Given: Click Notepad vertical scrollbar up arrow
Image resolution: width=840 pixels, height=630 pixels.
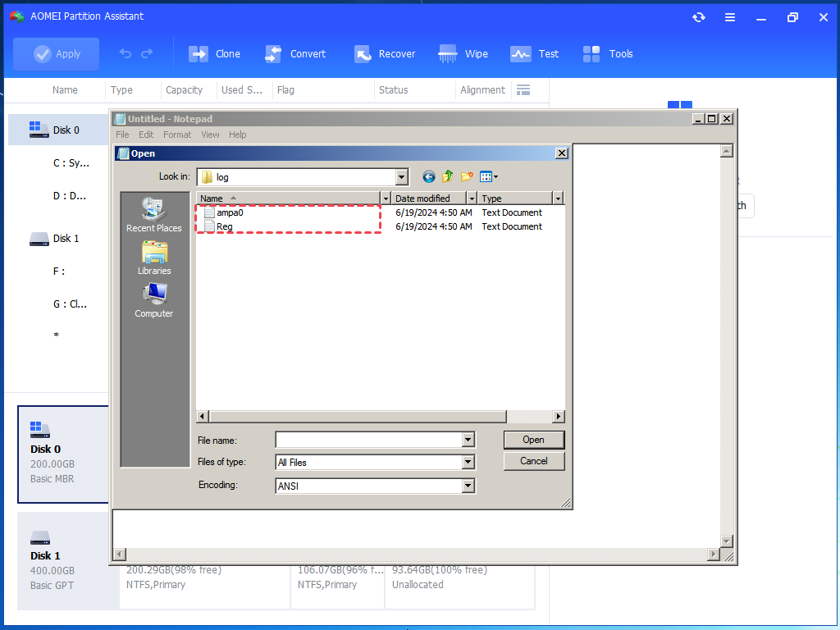Looking at the screenshot, I should pyautogui.click(x=727, y=151).
